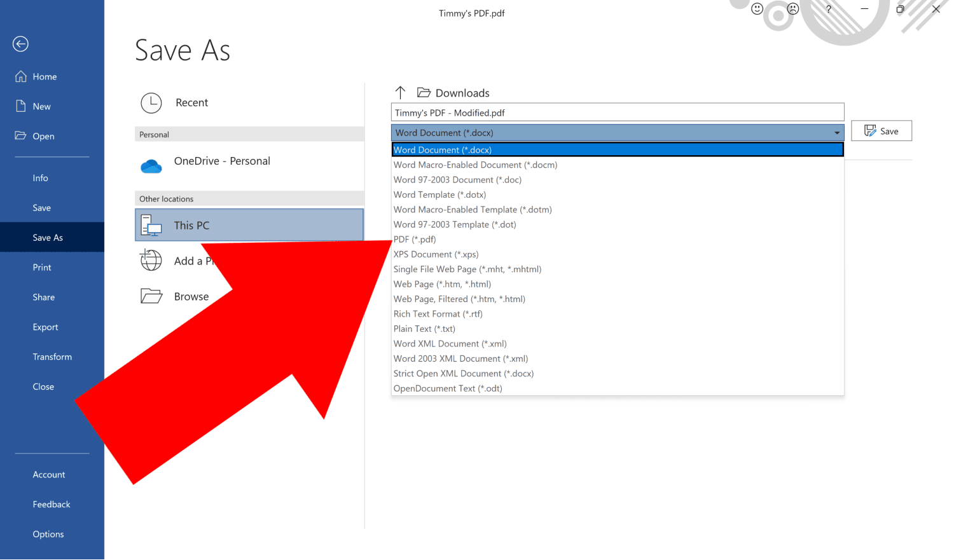
Task: Click the Open folder icon in sidebar
Action: [21, 135]
